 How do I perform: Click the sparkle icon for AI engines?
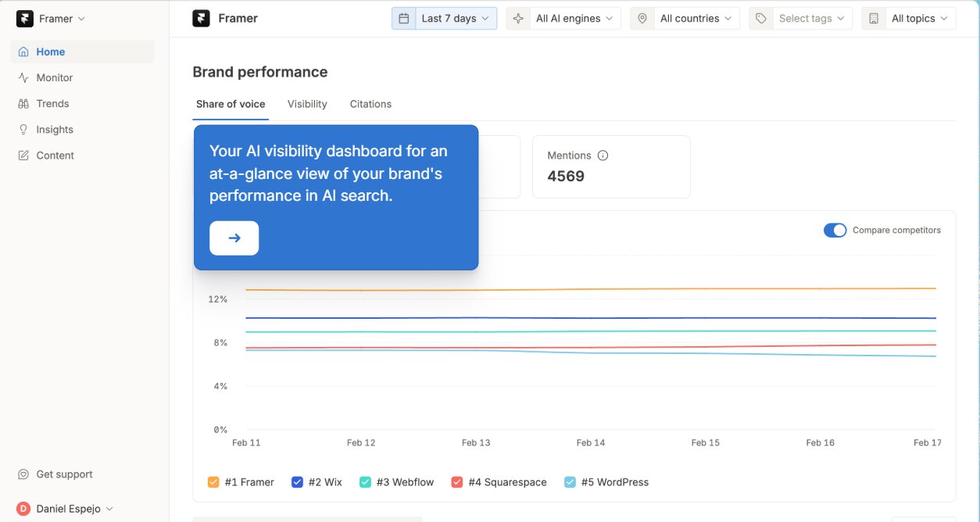pos(518,19)
